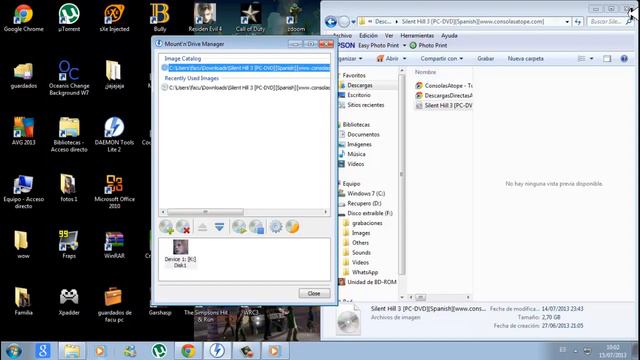
Task: Open the Compartir con dropdown
Action: coord(442,59)
